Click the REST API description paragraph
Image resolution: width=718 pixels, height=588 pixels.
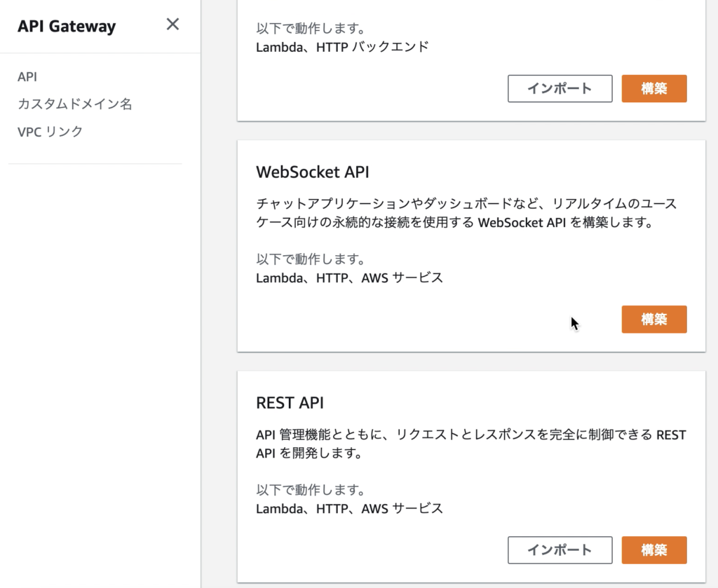tap(470, 444)
